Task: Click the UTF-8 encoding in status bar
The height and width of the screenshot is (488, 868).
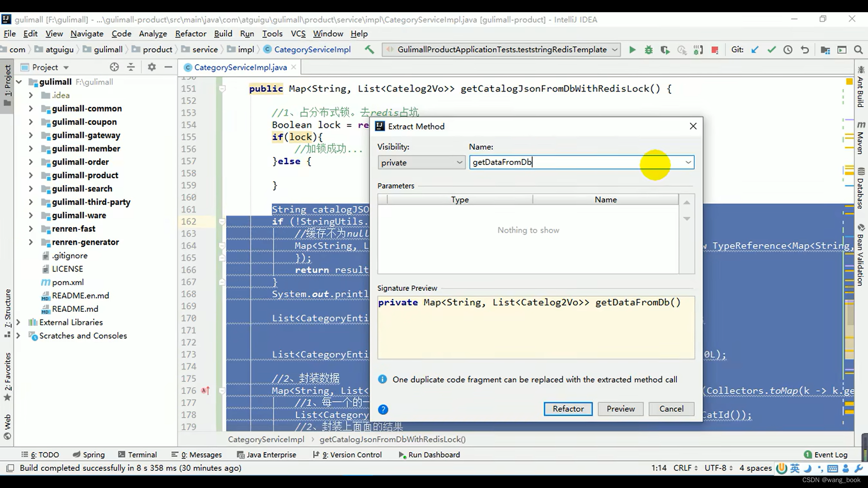Action: click(718, 468)
